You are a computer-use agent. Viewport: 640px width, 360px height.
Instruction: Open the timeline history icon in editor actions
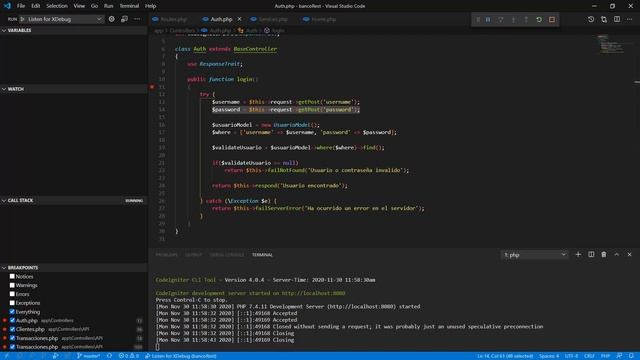[591, 19]
